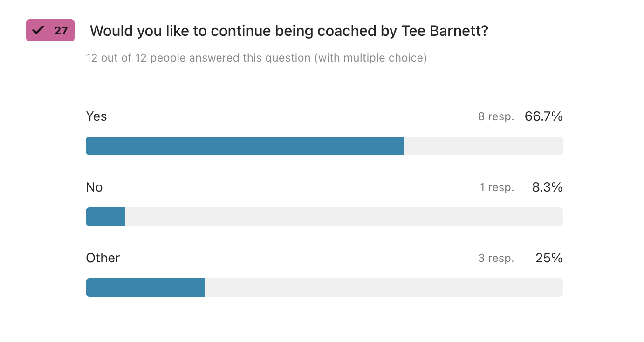Click the filled blue portion of the No bar
Image resolution: width=644 pixels, height=342 pixels.
[106, 217]
